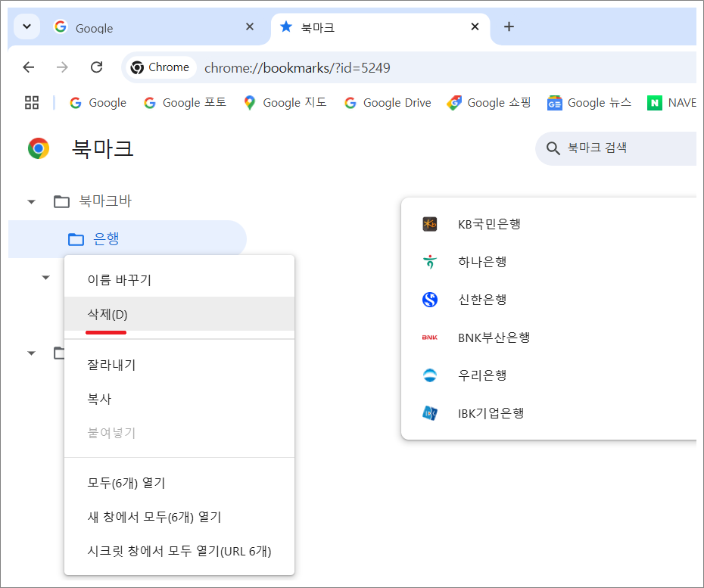Click the 하나은행 favicon
Image resolution: width=704 pixels, height=588 pixels.
[x=430, y=261]
